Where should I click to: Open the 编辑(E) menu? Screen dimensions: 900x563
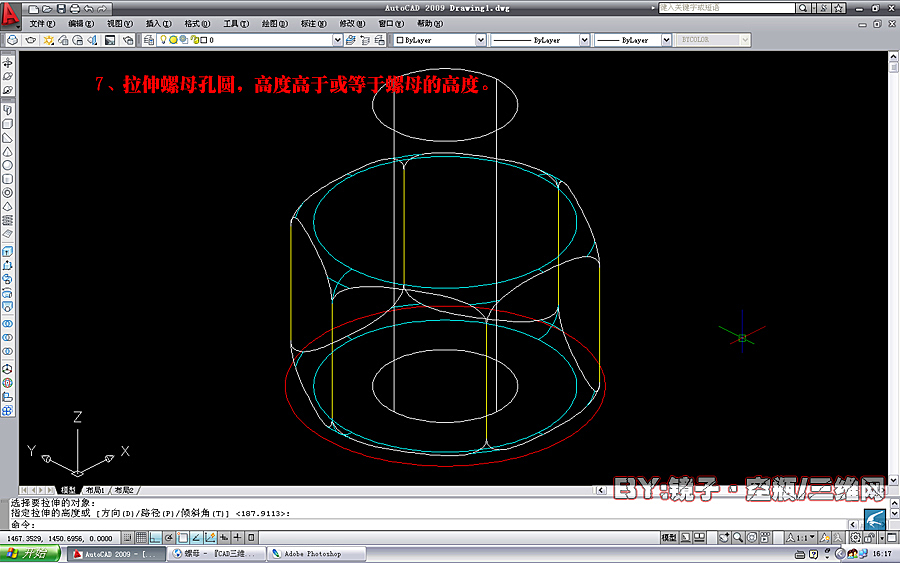81,24
